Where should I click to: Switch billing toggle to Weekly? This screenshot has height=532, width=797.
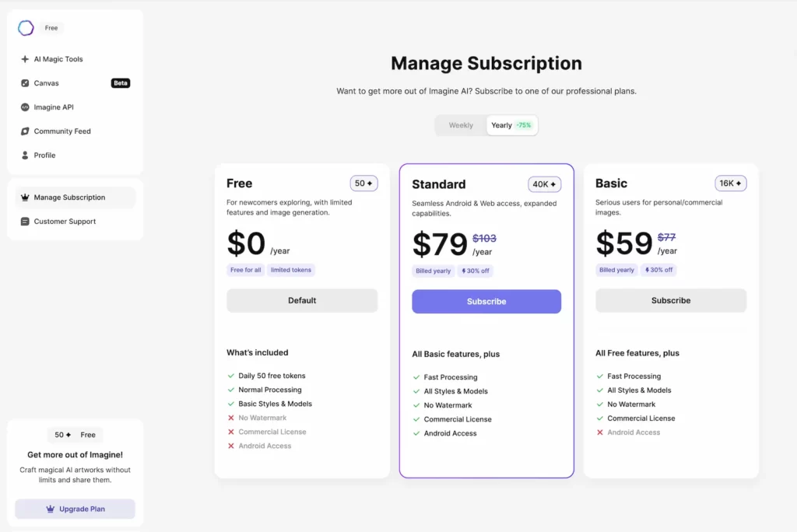461,125
